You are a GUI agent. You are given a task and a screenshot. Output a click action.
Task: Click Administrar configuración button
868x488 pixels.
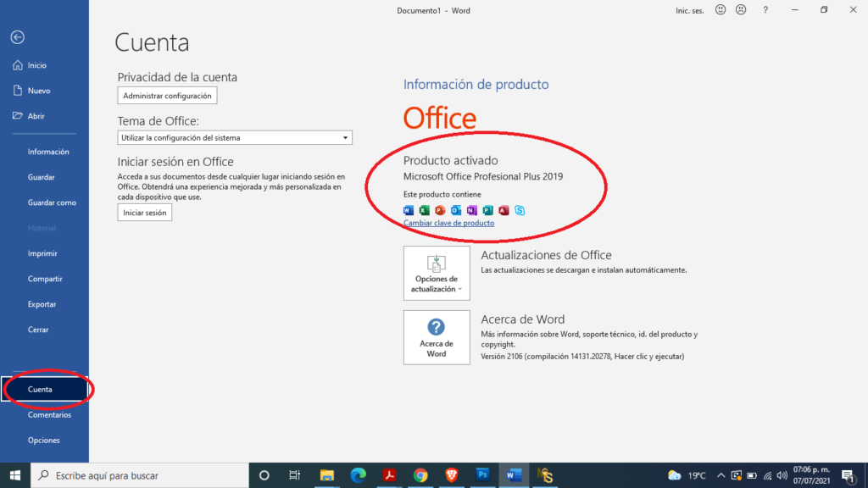coord(167,96)
